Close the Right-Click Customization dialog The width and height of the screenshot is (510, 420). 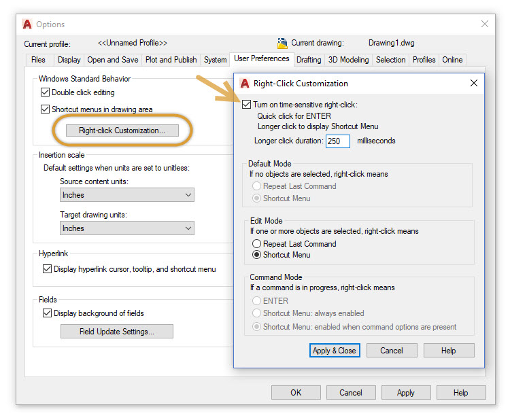(x=473, y=84)
